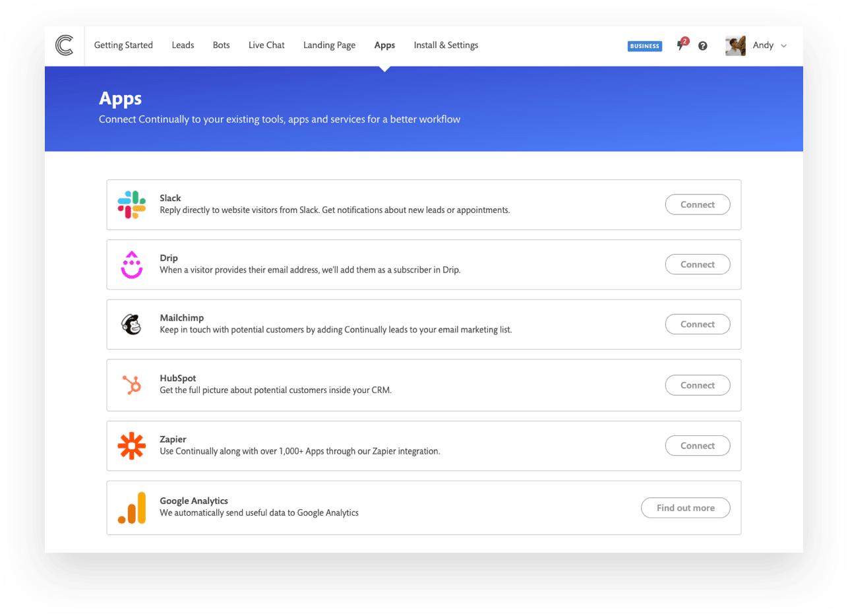Click 'When a visitor provides their email' text

pos(310,270)
